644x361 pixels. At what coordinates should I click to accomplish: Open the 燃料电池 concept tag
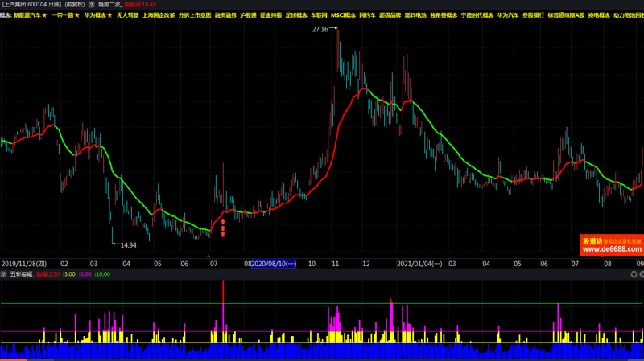point(415,15)
